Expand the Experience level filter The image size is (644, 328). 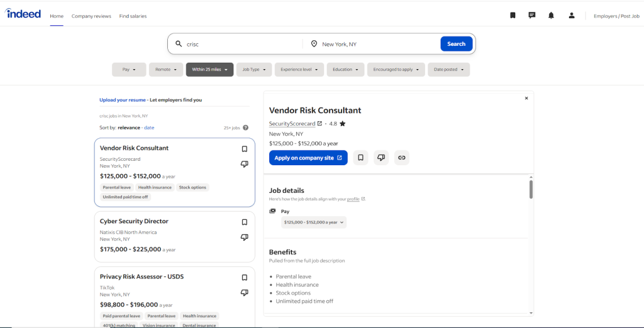click(x=299, y=69)
